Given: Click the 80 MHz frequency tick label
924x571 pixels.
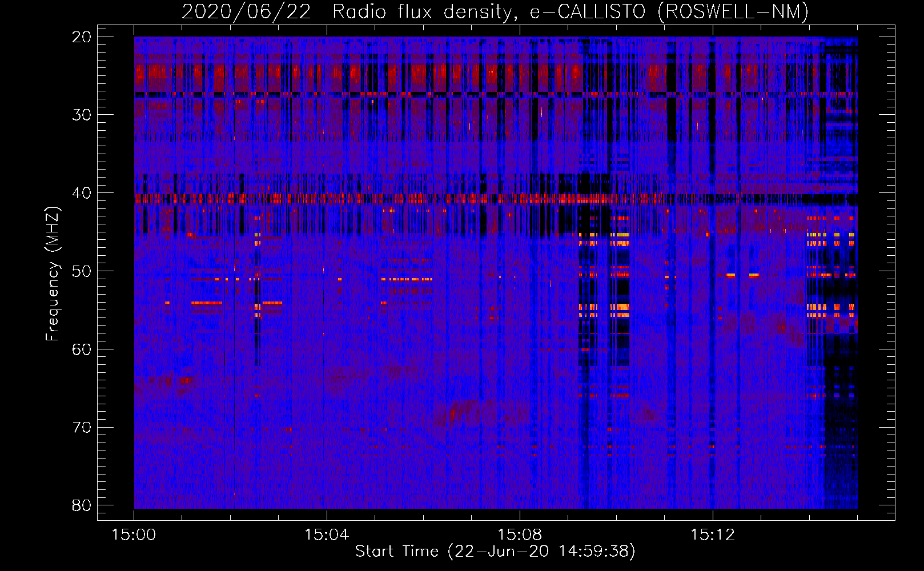Looking at the screenshot, I should click(x=82, y=505).
